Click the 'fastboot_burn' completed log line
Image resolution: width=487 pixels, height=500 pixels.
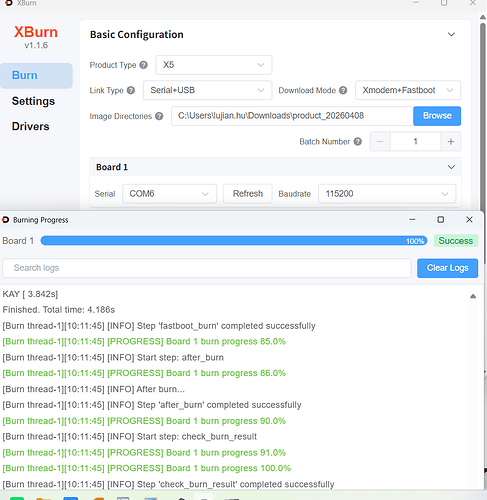(x=159, y=326)
